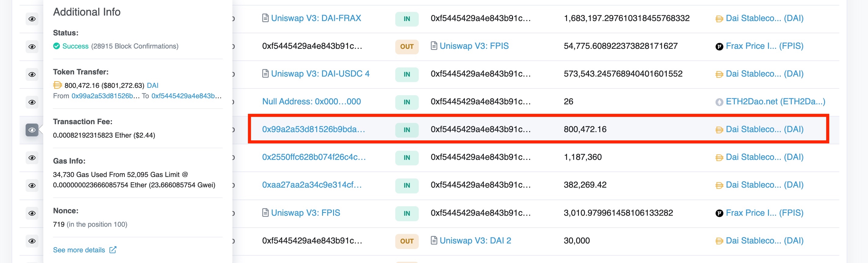Screen dimensions: 868x263
Task: Click the contract icon beside Uniswap V3: DAI 2
Action: (434, 240)
